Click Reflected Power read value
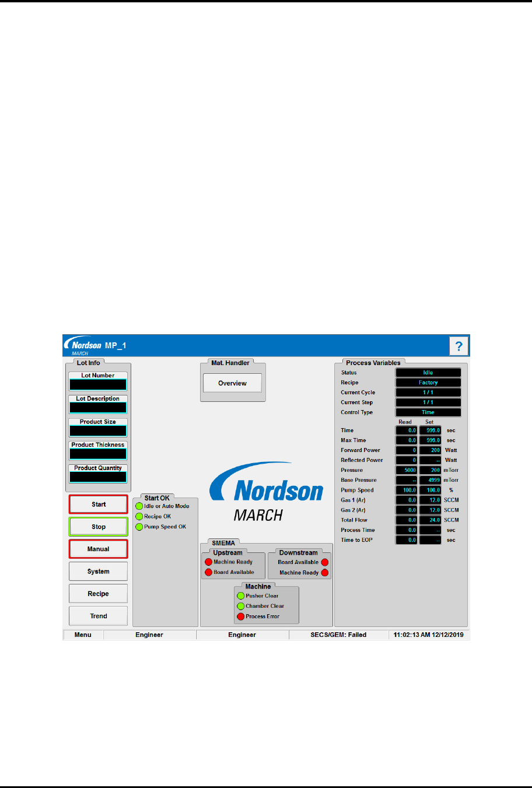 click(x=407, y=460)
